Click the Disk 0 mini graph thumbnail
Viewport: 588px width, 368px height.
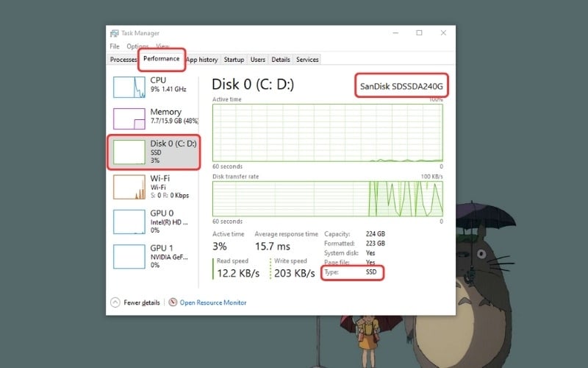[x=129, y=152]
